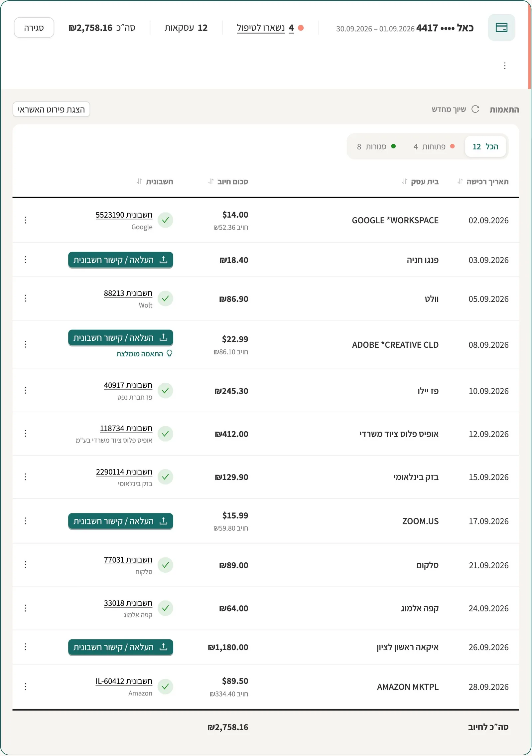
Task: Click the recommended match lightbulb for Adobe
Action: [169, 353]
